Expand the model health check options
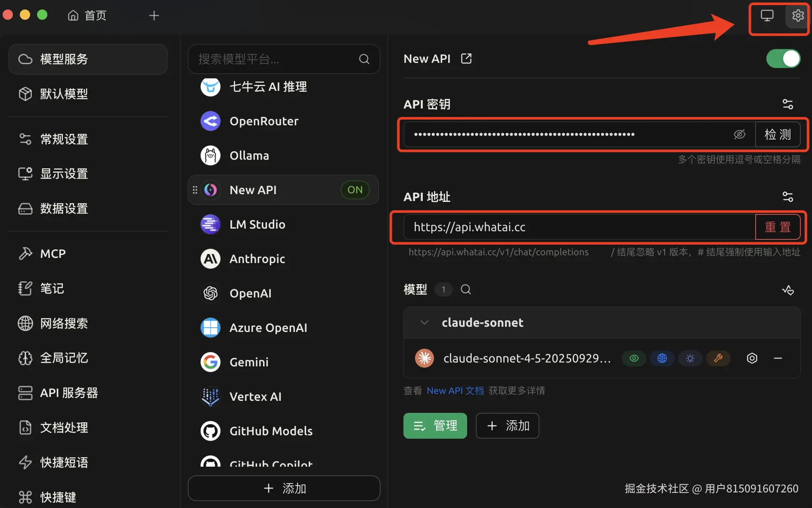Image resolution: width=812 pixels, height=508 pixels. (x=788, y=290)
